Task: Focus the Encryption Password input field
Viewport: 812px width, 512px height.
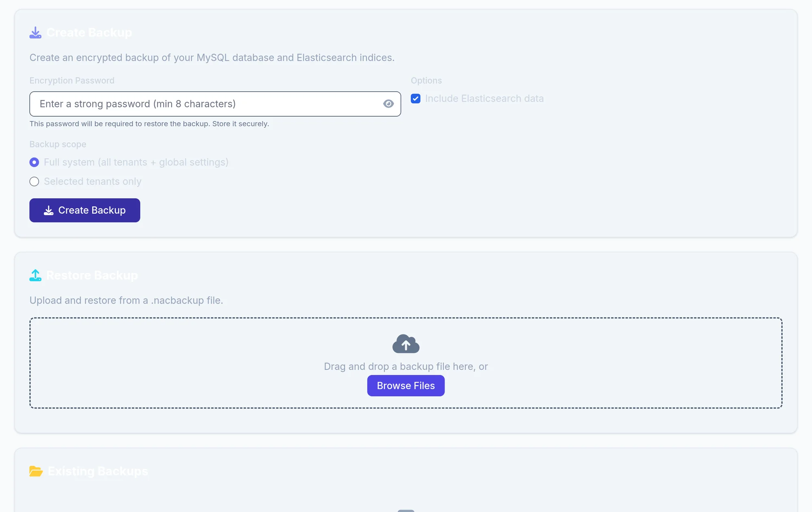Action: point(215,104)
